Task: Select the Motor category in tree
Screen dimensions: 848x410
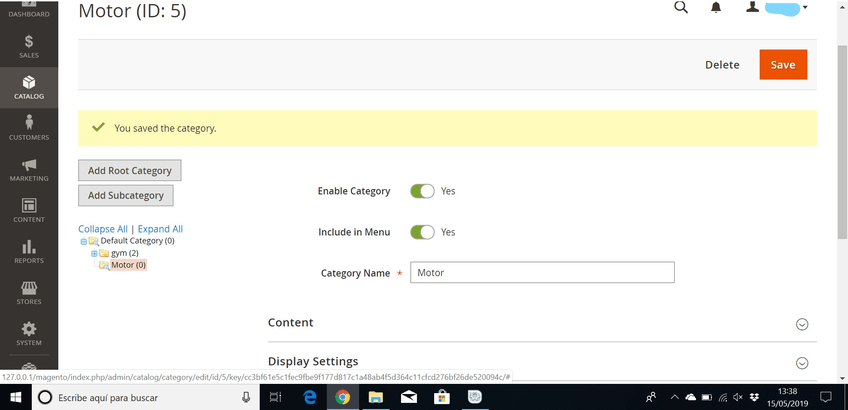Action: 127,265
